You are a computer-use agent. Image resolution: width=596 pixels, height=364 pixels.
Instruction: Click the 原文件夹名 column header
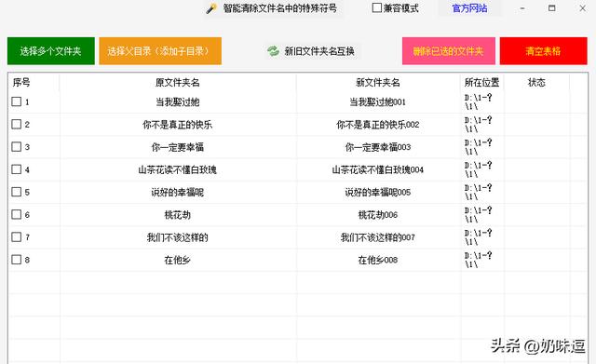[x=178, y=82]
